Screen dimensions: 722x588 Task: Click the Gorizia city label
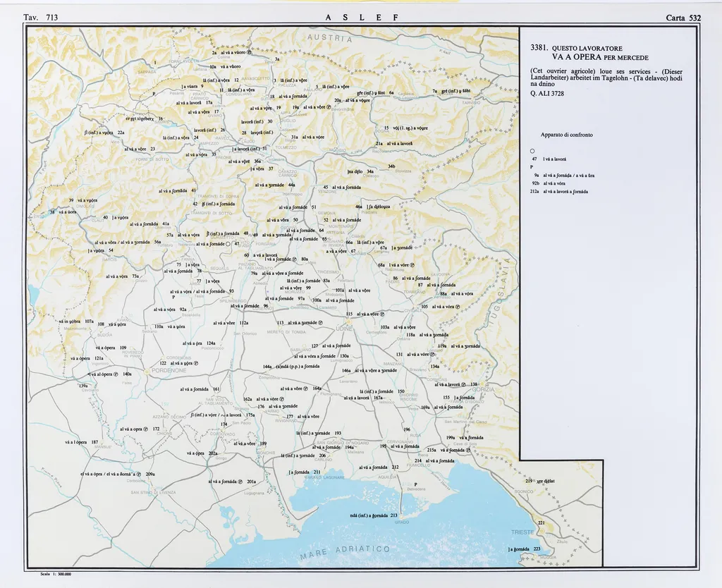(482, 390)
